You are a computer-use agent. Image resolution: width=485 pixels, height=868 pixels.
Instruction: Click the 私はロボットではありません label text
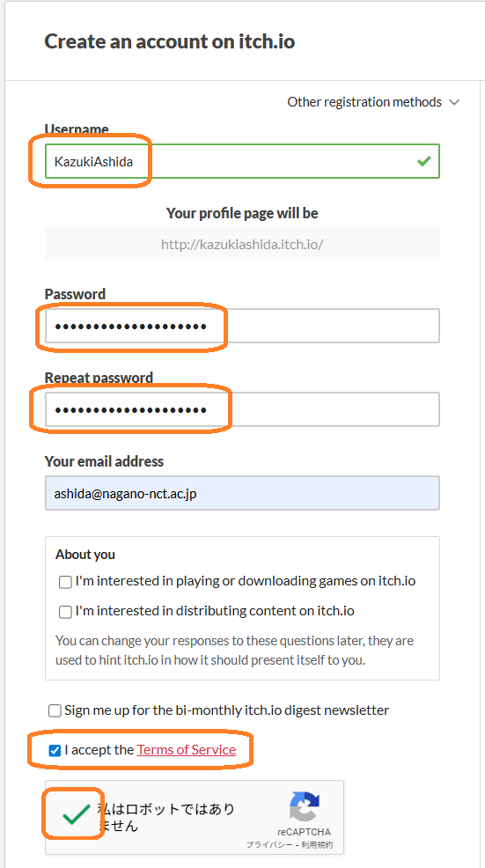click(x=166, y=817)
